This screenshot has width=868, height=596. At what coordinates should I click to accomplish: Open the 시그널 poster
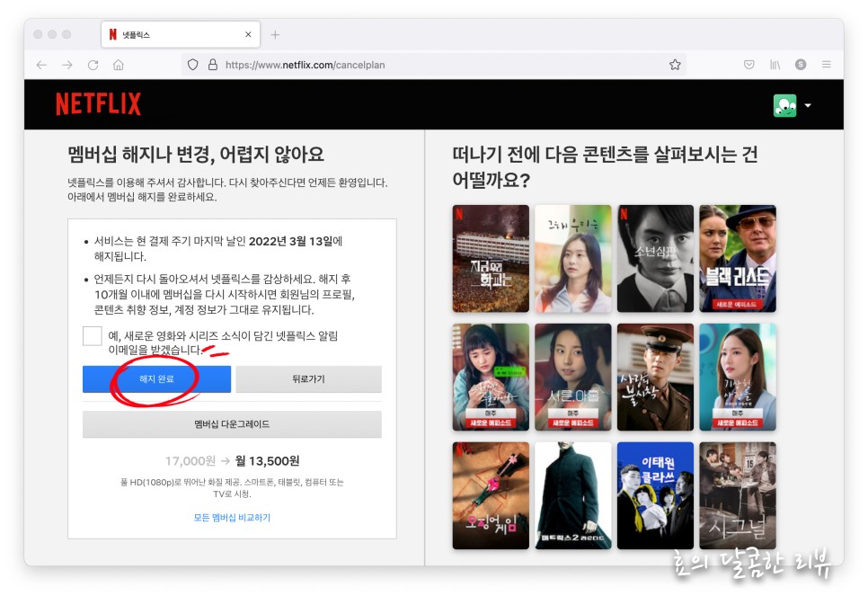pos(738,495)
